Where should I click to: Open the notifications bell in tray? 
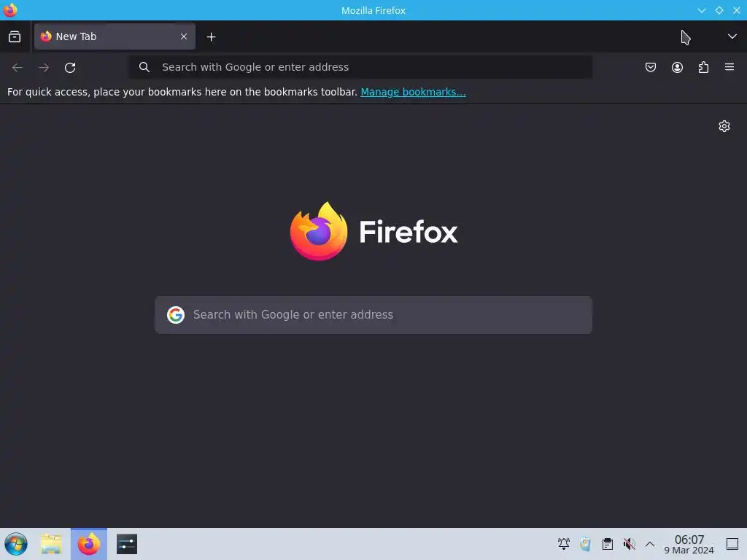pos(564,543)
